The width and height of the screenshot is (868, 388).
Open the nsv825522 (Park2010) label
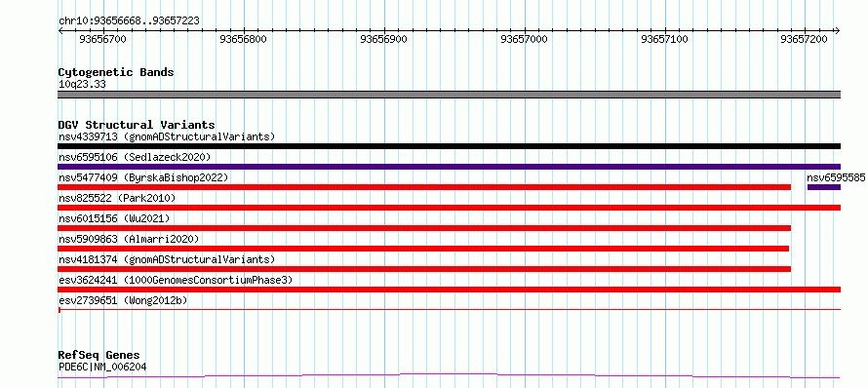point(117,198)
